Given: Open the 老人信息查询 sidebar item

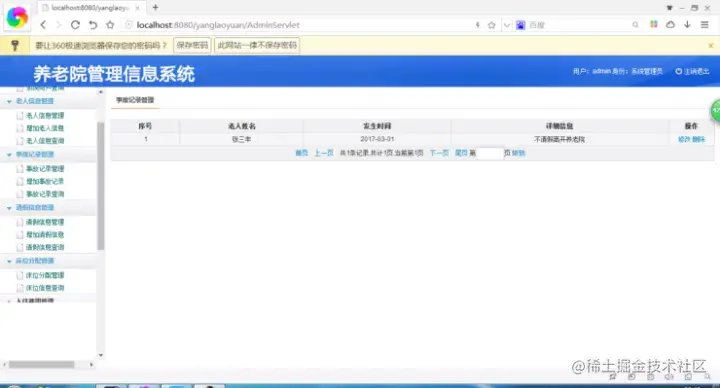Looking at the screenshot, I should coord(45,141).
